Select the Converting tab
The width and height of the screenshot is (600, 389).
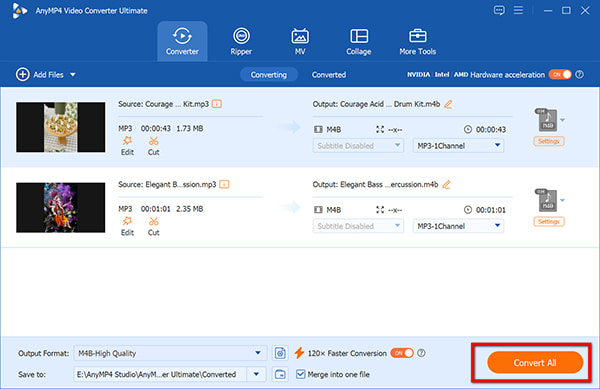click(269, 75)
